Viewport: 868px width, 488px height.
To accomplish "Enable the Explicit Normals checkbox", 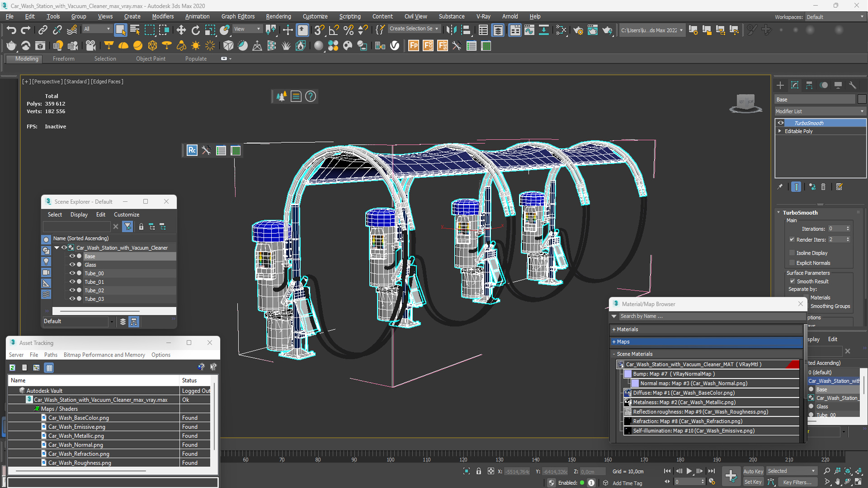I will point(792,263).
